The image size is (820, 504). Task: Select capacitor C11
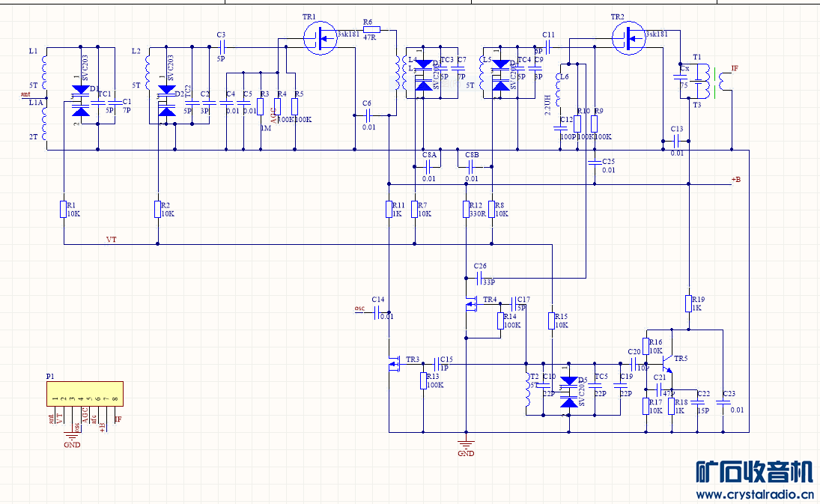point(547,47)
